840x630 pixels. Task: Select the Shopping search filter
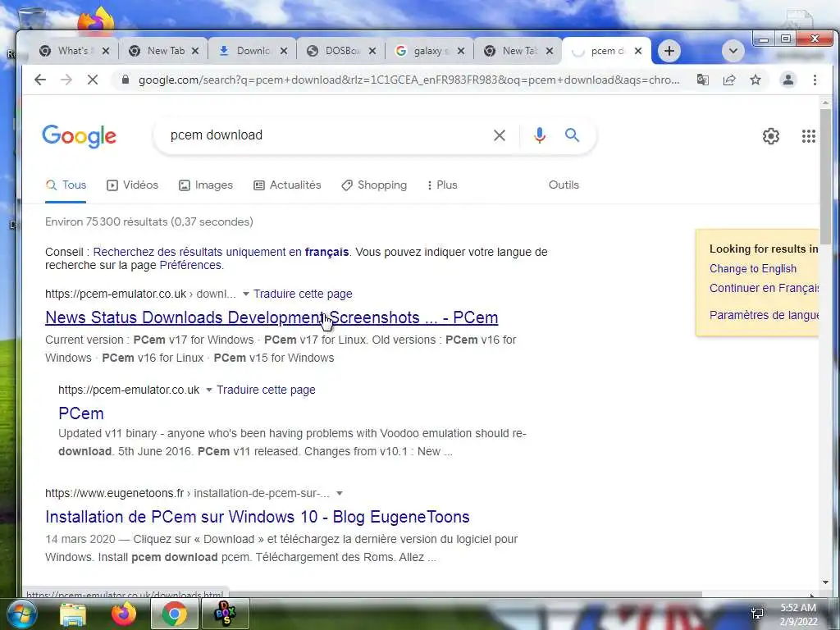[x=374, y=185]
